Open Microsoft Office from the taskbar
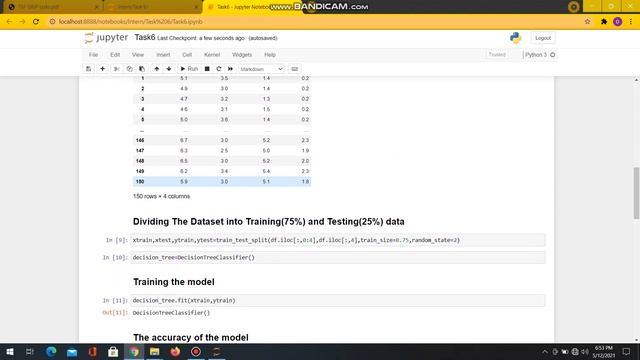This screenshot has width=640, height=360. tap(93, 351)
